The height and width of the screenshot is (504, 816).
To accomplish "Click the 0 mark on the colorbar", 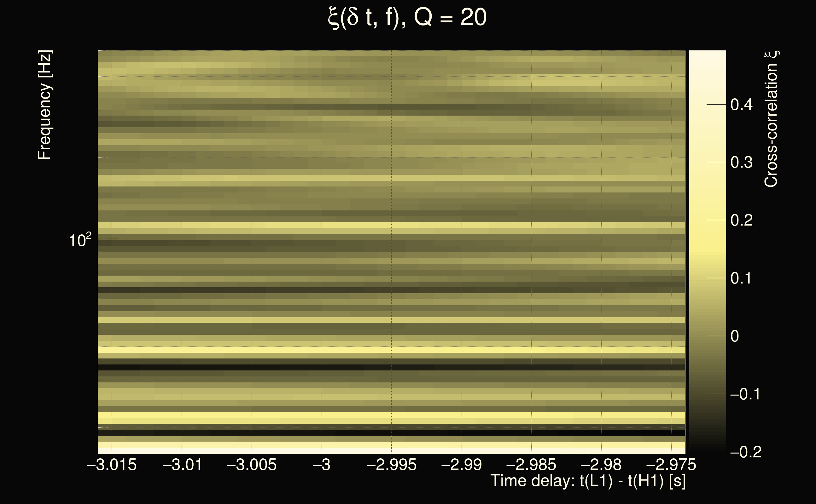I will tap(734, 336).
